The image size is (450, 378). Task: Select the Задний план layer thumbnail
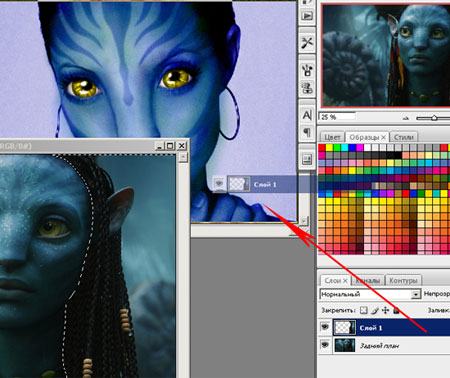[345, 345]
